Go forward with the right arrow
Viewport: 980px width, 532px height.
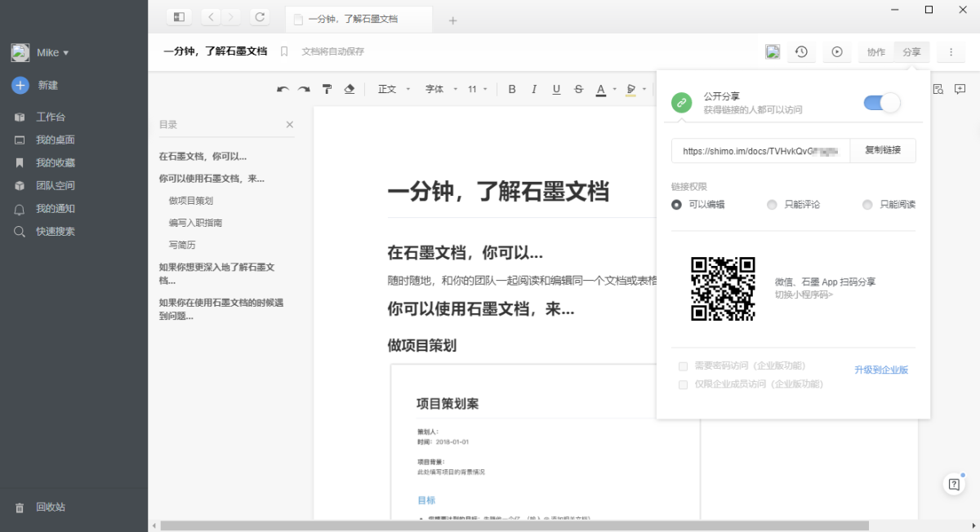232,16
